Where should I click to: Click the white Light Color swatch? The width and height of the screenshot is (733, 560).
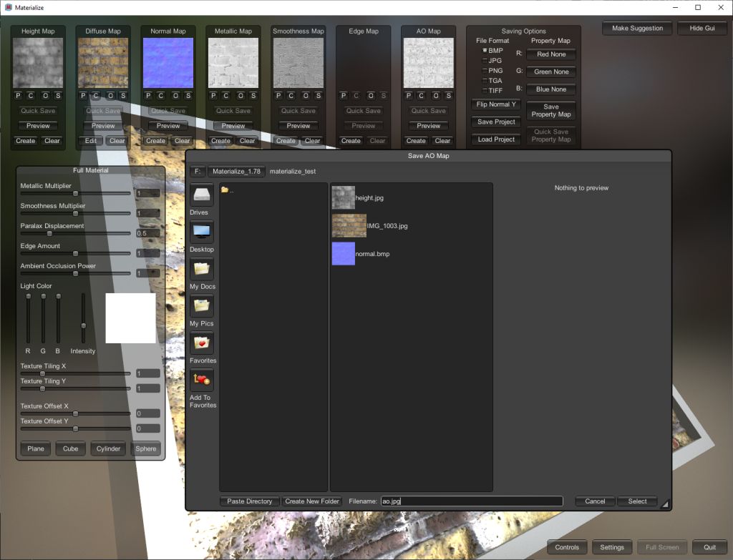click(130, 318)
